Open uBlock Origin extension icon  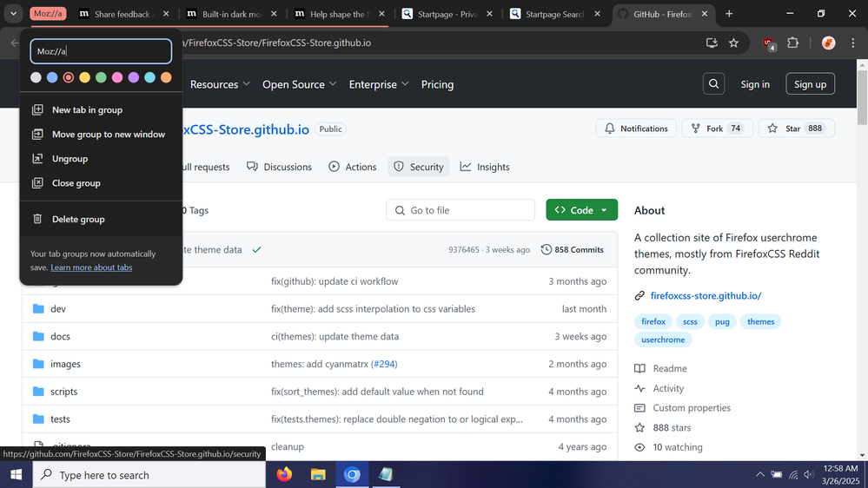(769, 43)
